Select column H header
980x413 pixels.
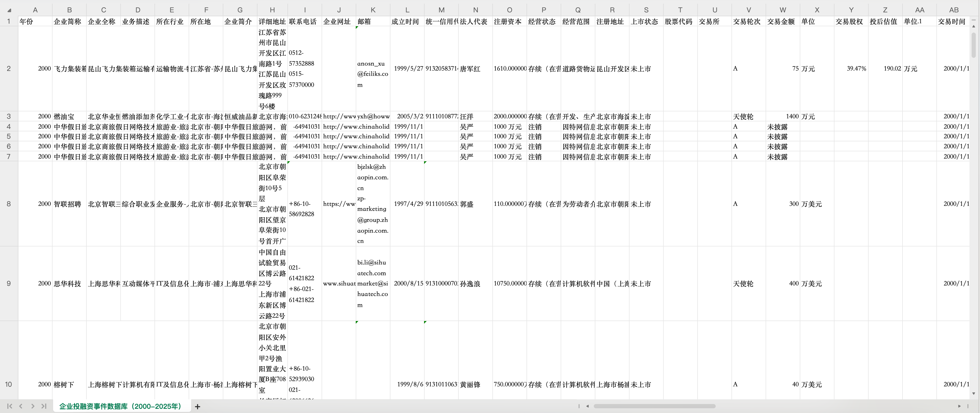(x=272, y=10)
